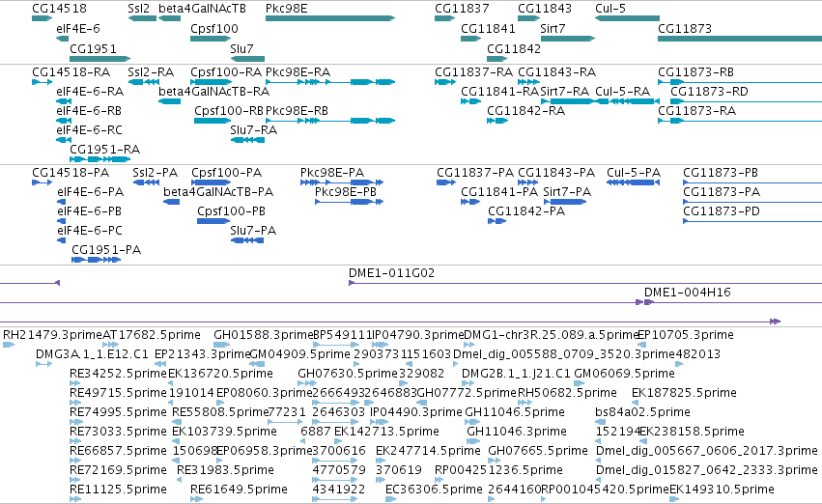Click the CG11873-RB transcript label
Image resolution: width=822 pixels, height=504 pixels.
coord(695,71)
